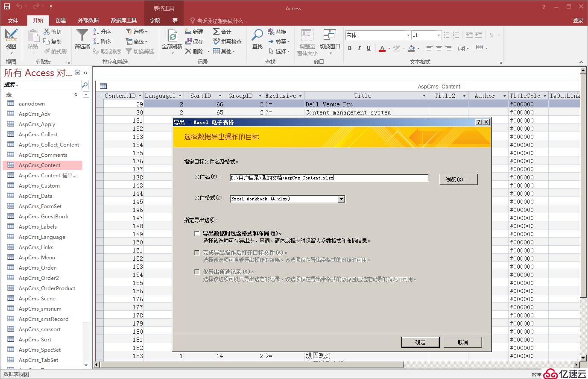Click the horizontal scrollbar of the datasheet
This screenshot has height=379, width=588.
(x=252, y=365)
